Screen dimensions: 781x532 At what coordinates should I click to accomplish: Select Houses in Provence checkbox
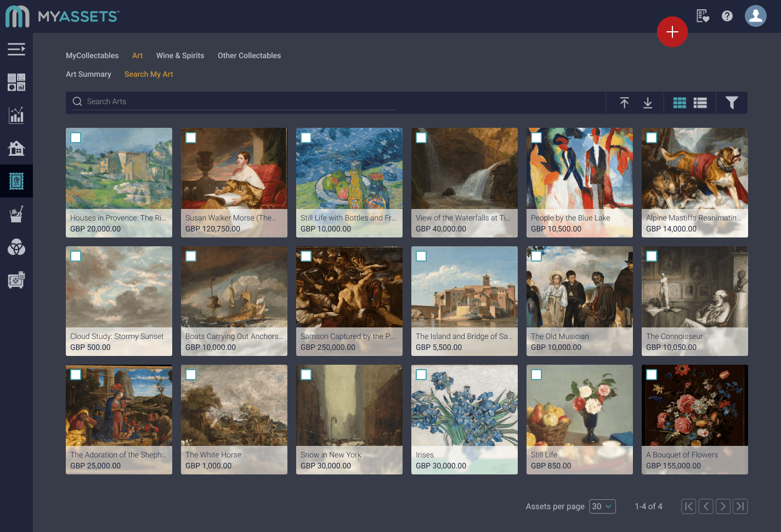pos(76,138)
